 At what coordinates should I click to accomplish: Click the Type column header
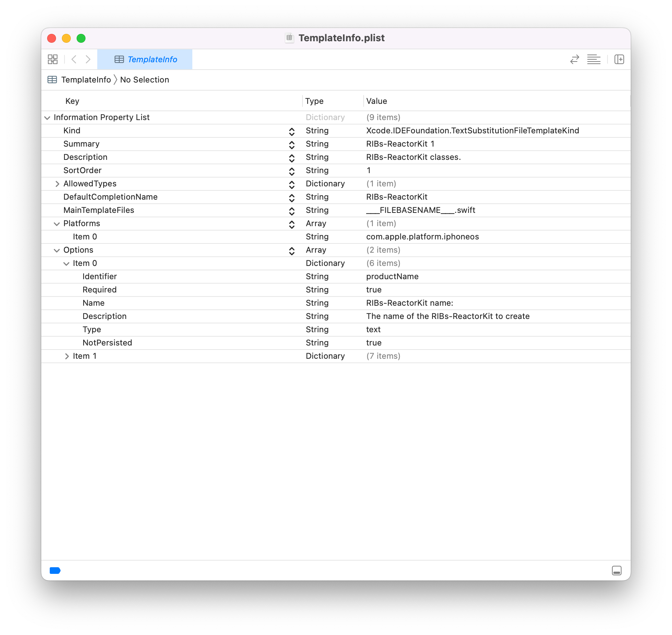pos(314,101)
